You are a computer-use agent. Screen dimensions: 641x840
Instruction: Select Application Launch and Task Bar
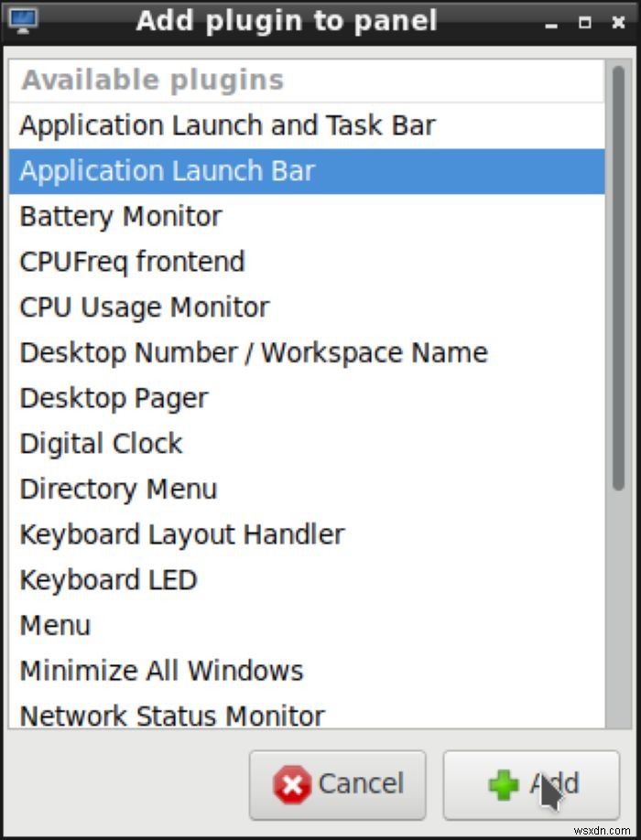227,125
